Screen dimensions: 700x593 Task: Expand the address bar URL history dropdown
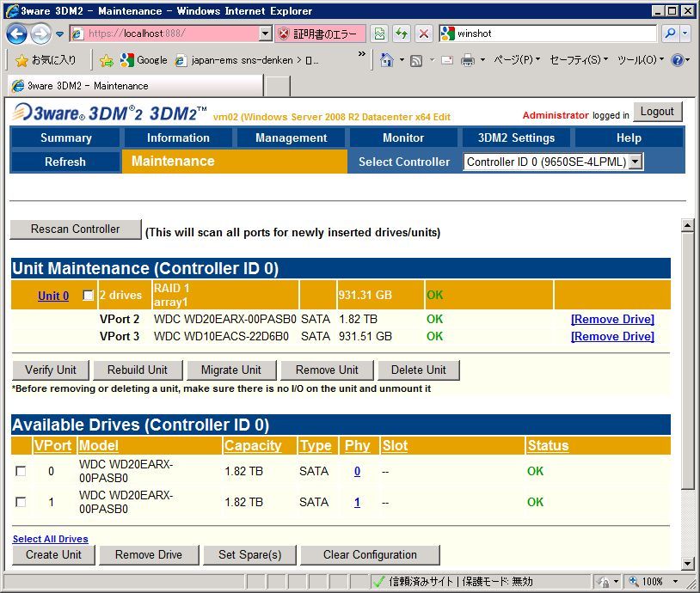coord(266,34)
